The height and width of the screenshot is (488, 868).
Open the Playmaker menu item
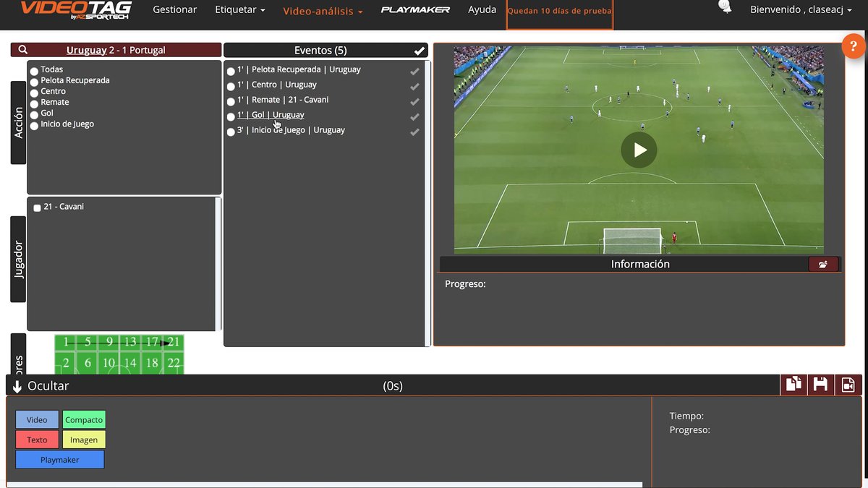pos(415,10)
